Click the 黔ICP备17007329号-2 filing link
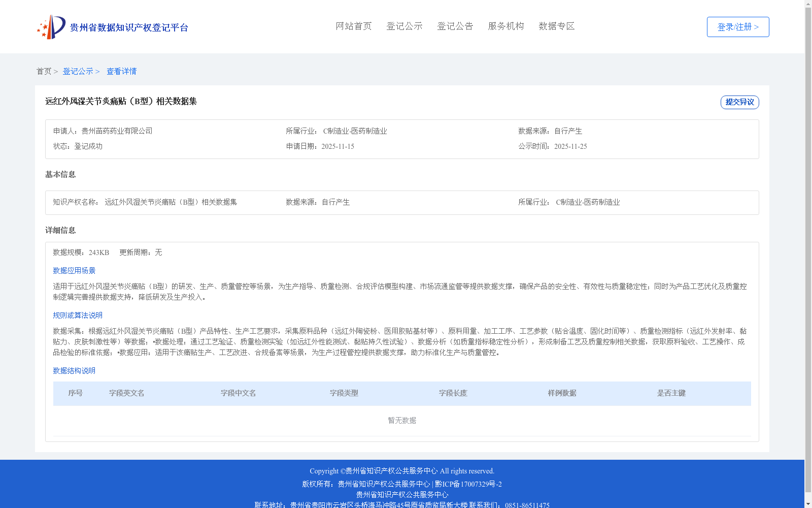The width and height of the screenshot is (812, 508). (x=468, y=484)
